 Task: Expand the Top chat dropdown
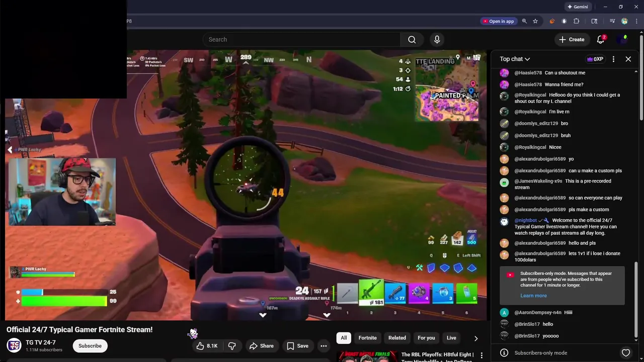(x=515, y=59)
